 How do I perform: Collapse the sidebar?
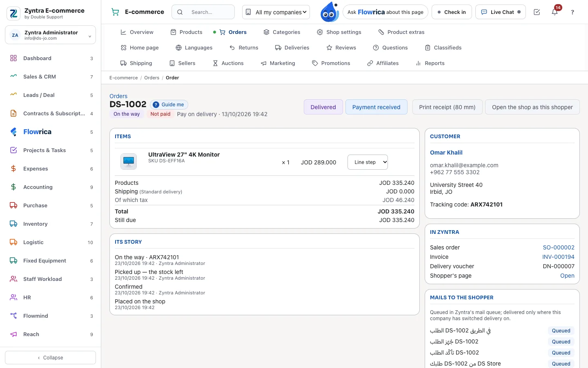click(50, 357)
